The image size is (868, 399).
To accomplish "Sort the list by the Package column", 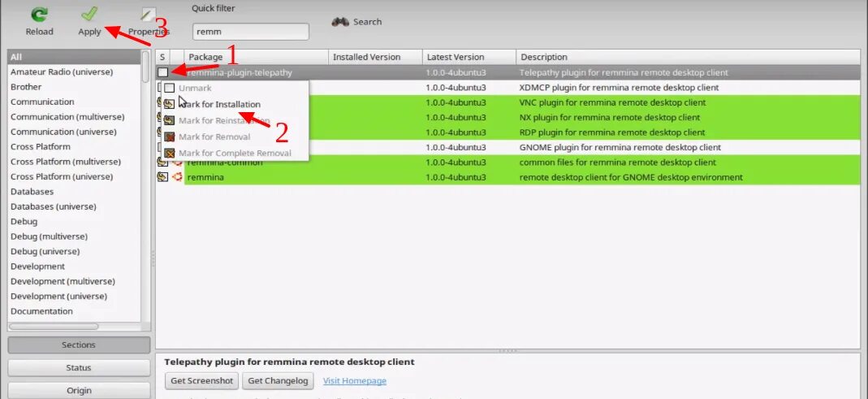I will click(257, 57).
